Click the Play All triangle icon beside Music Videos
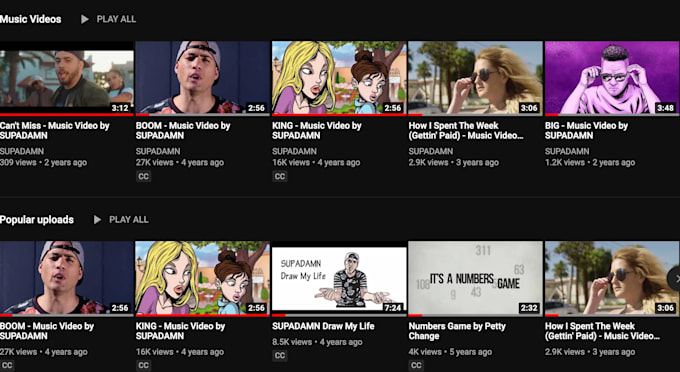 click(85, 19)
